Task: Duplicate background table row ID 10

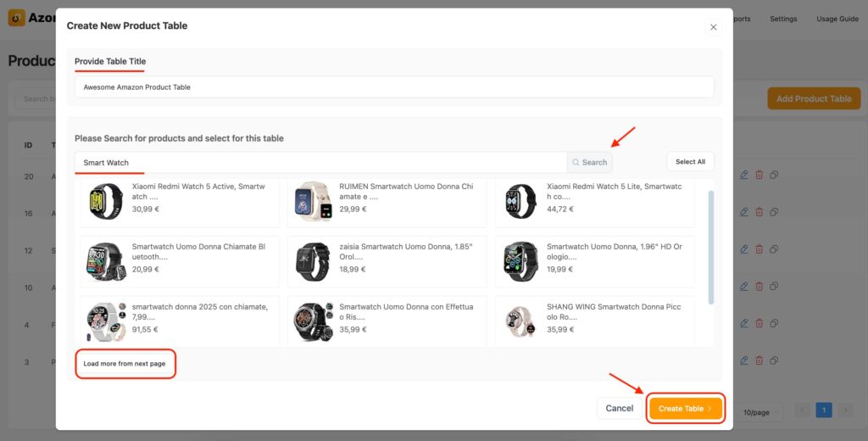Action: click(774, 287)
